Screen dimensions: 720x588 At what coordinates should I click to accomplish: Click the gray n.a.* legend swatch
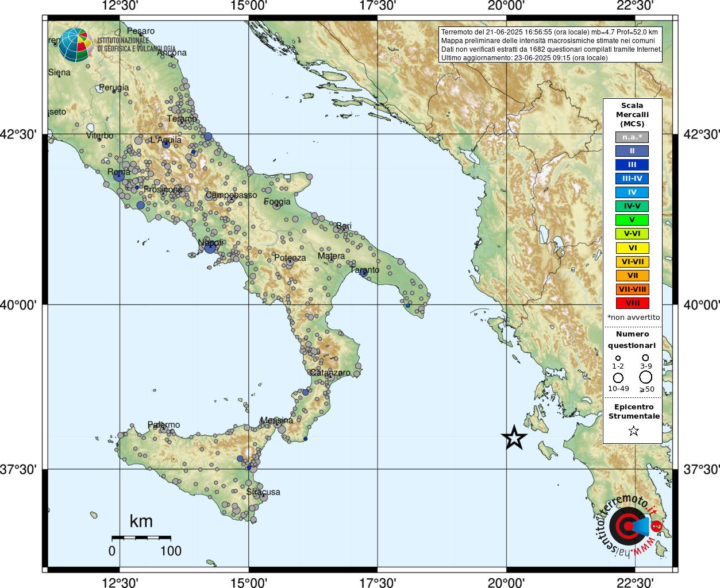632,137
